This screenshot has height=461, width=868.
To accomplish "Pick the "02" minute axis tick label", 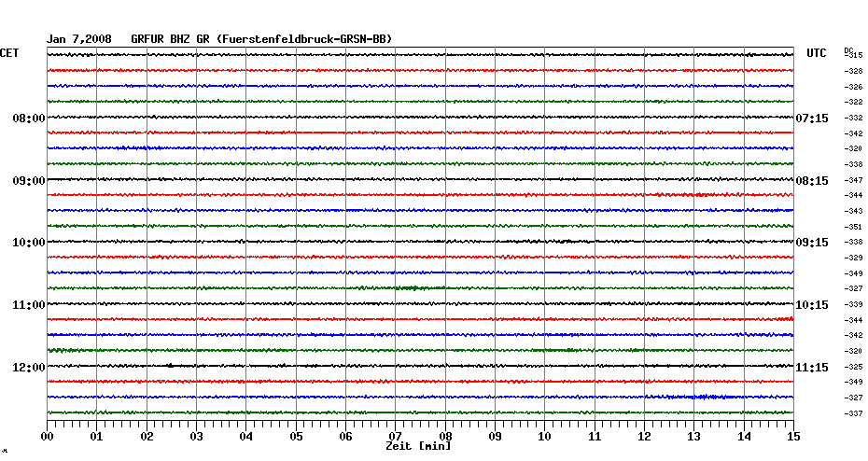I will (147, 437).
